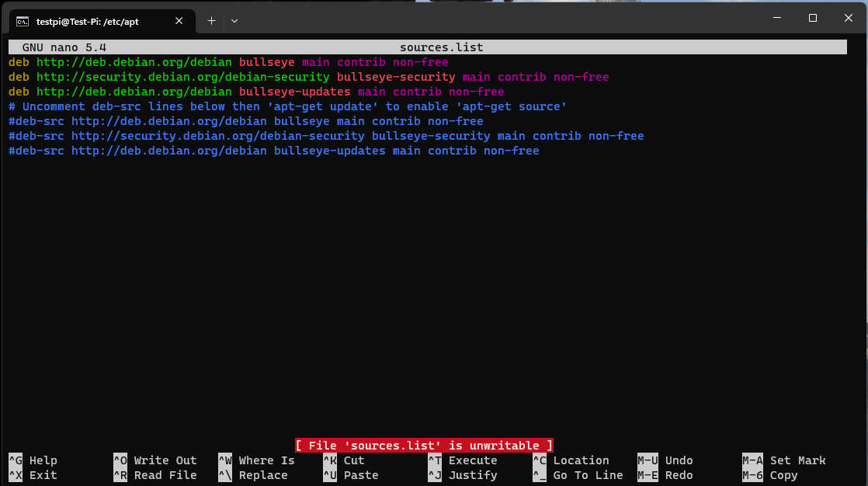This screenshot has width=868, height=486.
Task: Click the ^R Read File shortcut
Action: tap(155, 475)
